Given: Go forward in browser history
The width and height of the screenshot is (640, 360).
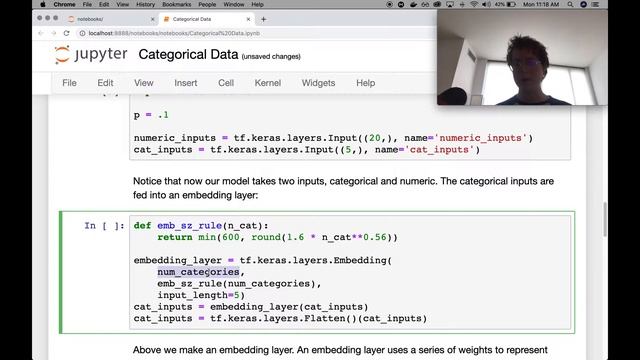Looking at the screenshot, I should click(x=53, y=33).
